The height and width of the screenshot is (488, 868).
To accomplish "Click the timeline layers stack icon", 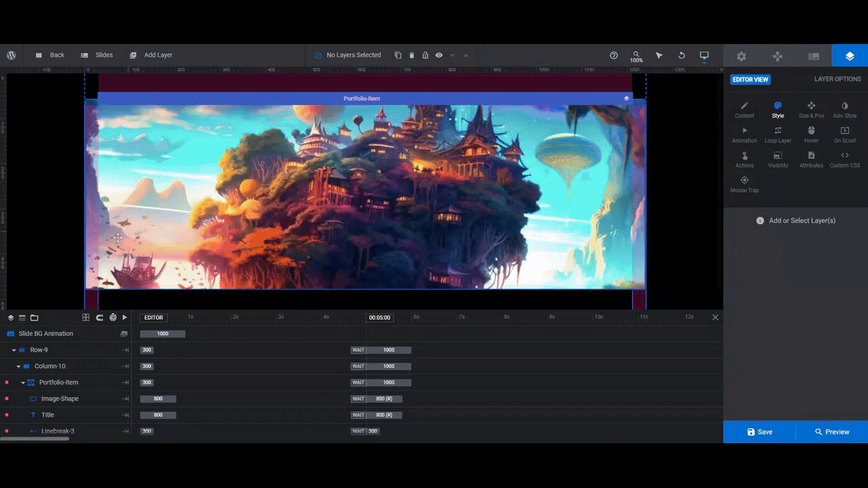I will tap(11, 317).
